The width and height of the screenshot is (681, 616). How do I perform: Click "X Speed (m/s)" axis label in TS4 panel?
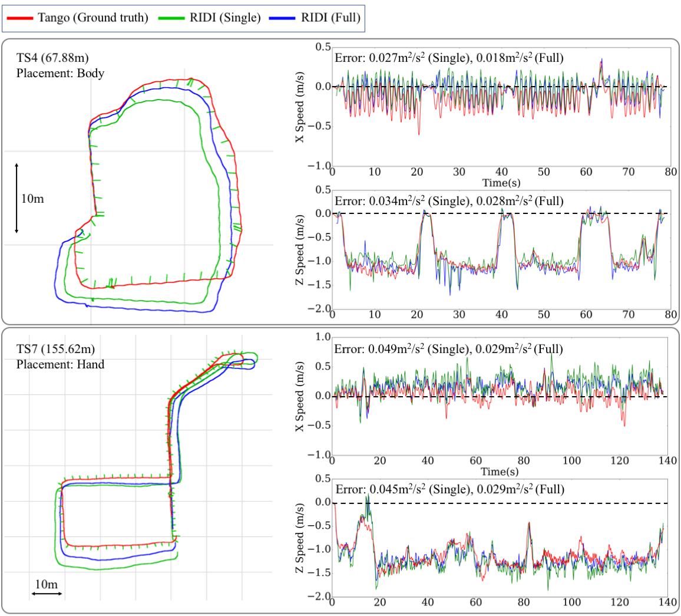tap(299, 107)
